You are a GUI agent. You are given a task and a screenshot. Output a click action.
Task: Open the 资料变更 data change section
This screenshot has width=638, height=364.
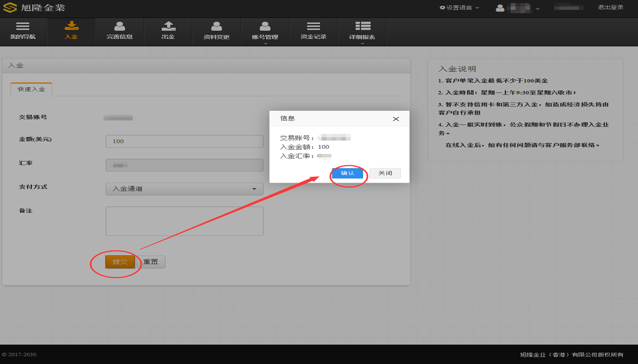[216, 31]
